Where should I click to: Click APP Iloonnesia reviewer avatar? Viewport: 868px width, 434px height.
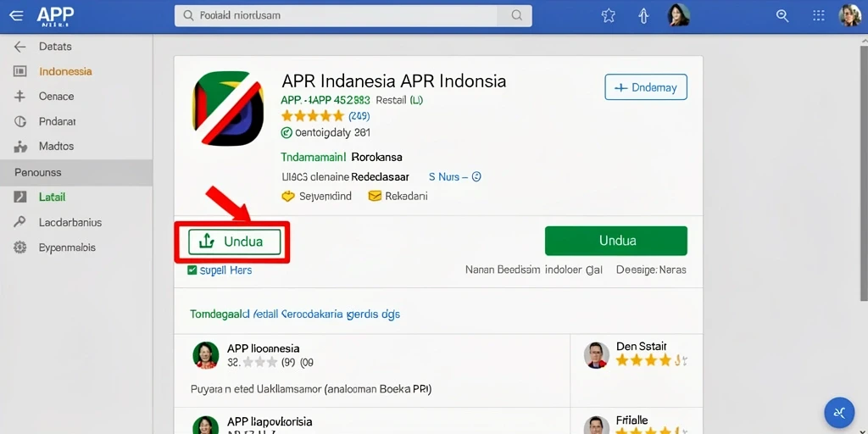point(205,355)
